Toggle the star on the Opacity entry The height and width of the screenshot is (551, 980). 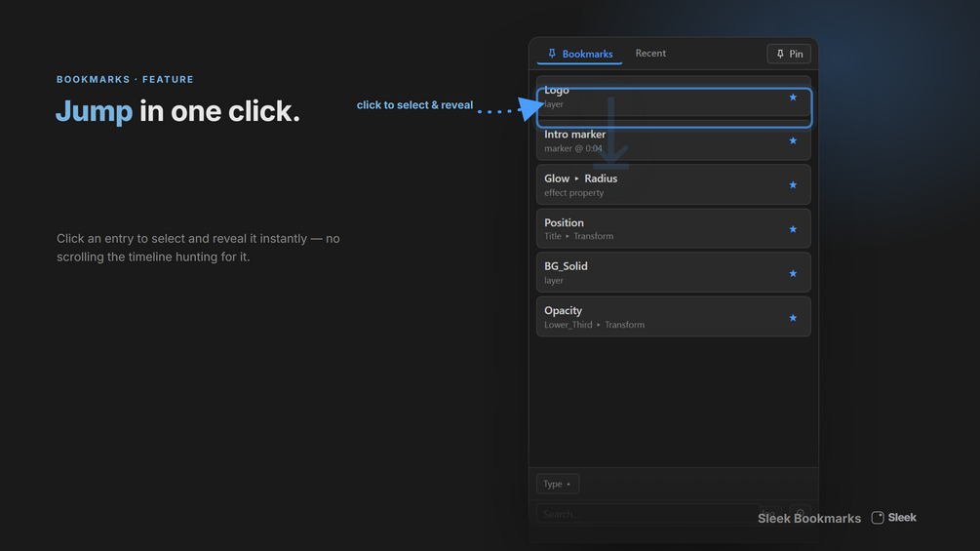click(793, 318)
